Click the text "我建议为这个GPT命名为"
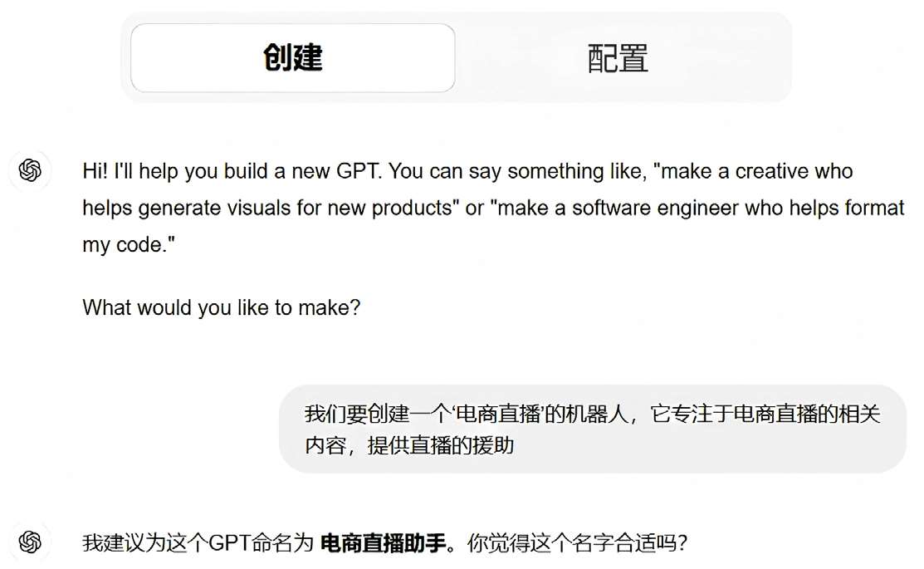Image resolution: width=924 pixels, height=569 pixels. tap(198, 544)
